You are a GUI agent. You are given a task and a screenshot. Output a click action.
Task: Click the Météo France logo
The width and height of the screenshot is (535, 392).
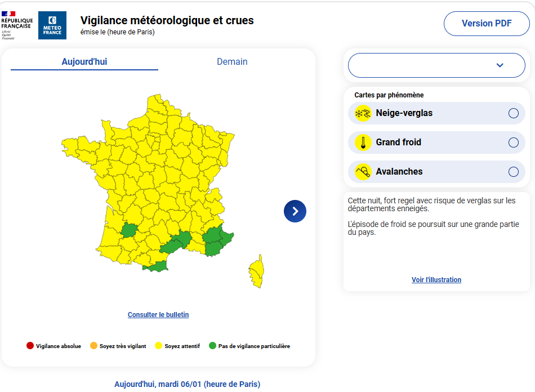click(x=52, y=25)
